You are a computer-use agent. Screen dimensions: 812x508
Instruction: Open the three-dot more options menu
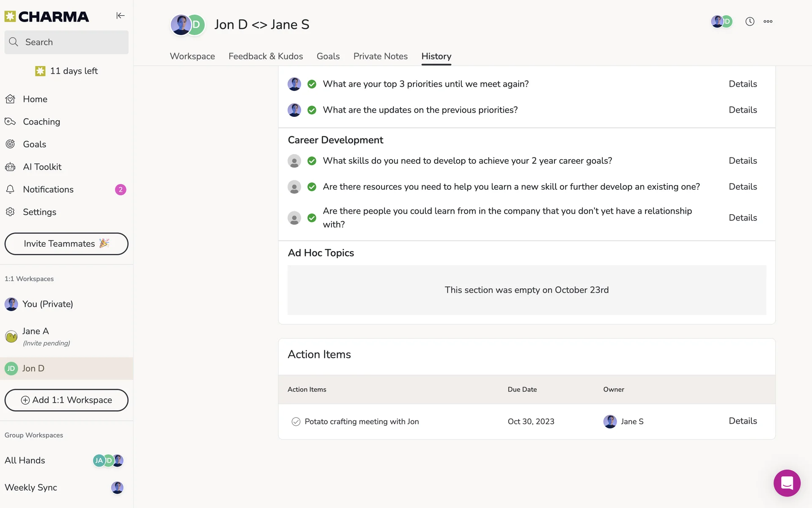[x=768, y=22]
